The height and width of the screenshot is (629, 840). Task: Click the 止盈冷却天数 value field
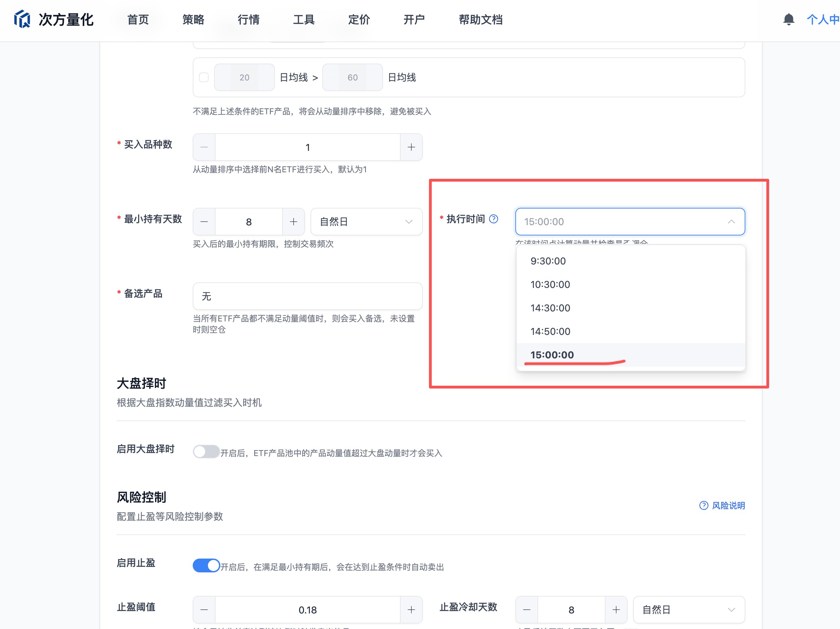click(x=571, y=610)
